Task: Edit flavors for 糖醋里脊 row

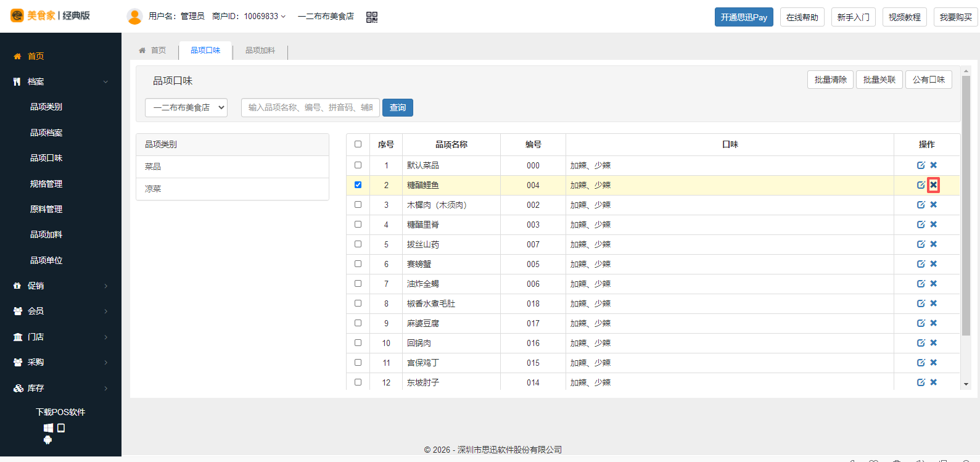Action: click(x=921, y=225)
